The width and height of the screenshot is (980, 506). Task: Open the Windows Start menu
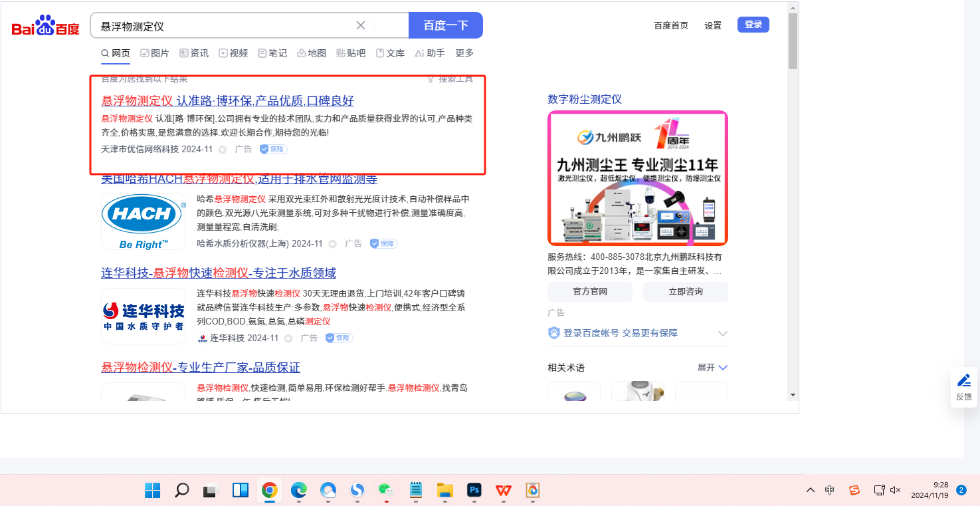pyautogui.click(x=153, y=491)
